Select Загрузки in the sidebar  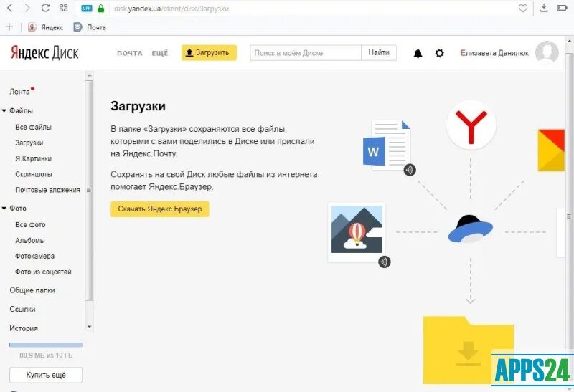click(x=29, y=143)
